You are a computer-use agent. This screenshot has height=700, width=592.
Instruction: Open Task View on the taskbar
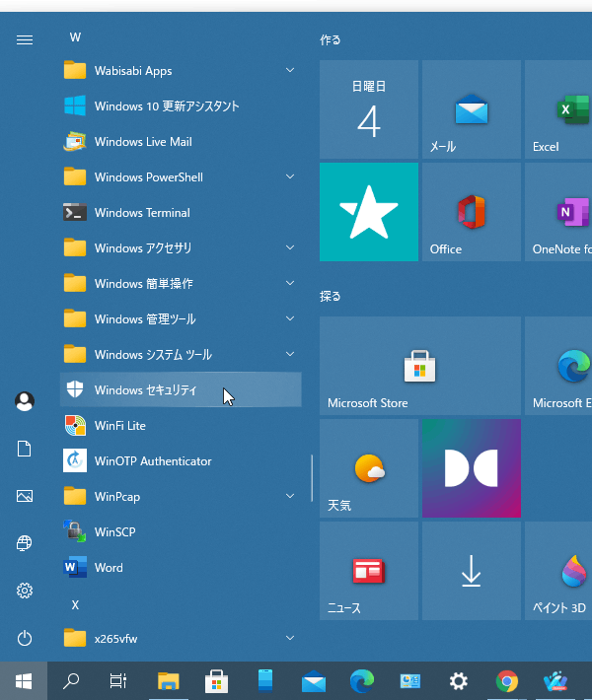coord(118,681)
